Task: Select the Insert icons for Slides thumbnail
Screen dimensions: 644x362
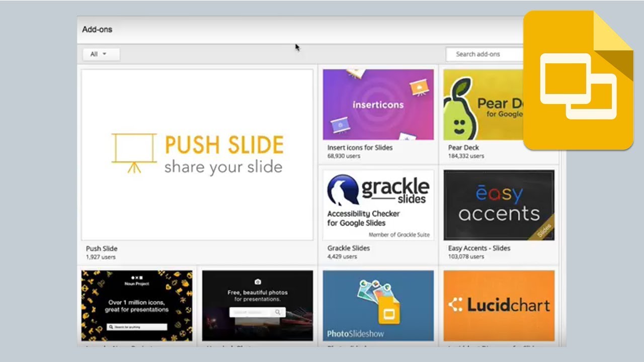Action: [x=378, y=105]
